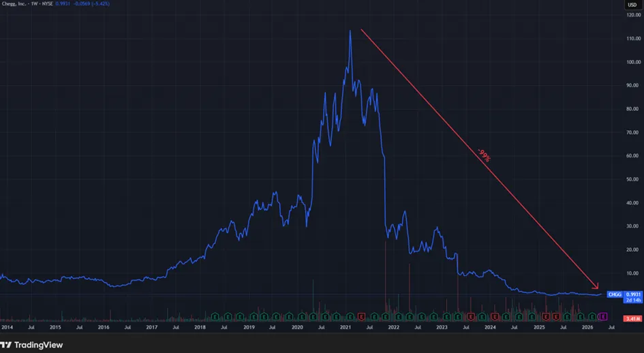Click the 2d 14h bar countdown label
The width and height of the screenshot is (644, 353).
point(633,301)
